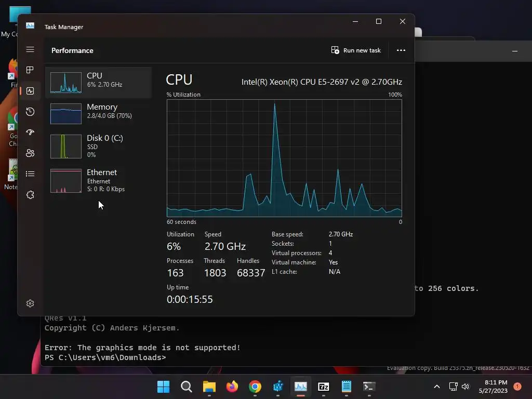Click Run new task button
This screenshot has height=399, width=532.
click(356, 50)
